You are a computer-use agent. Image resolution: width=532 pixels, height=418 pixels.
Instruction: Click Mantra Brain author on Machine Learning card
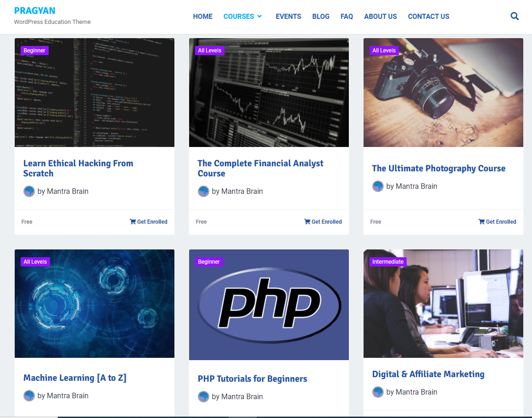click(x=67, y=395)
